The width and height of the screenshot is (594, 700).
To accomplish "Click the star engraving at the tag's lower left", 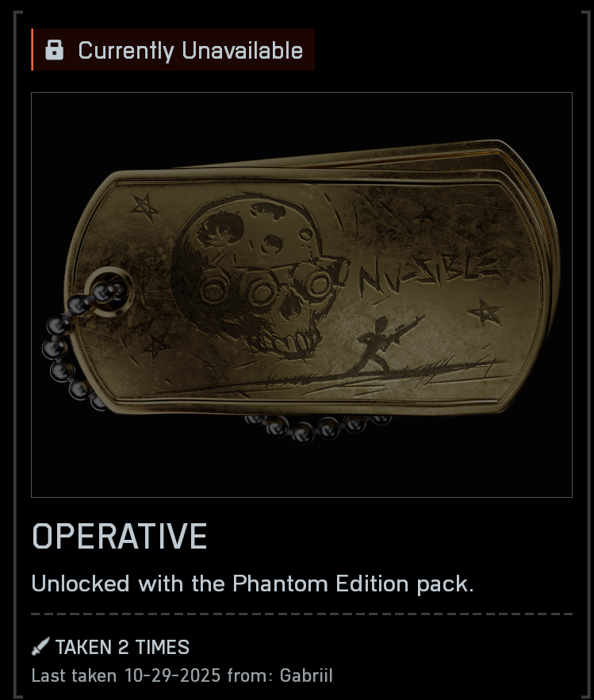I will (155, 346).
